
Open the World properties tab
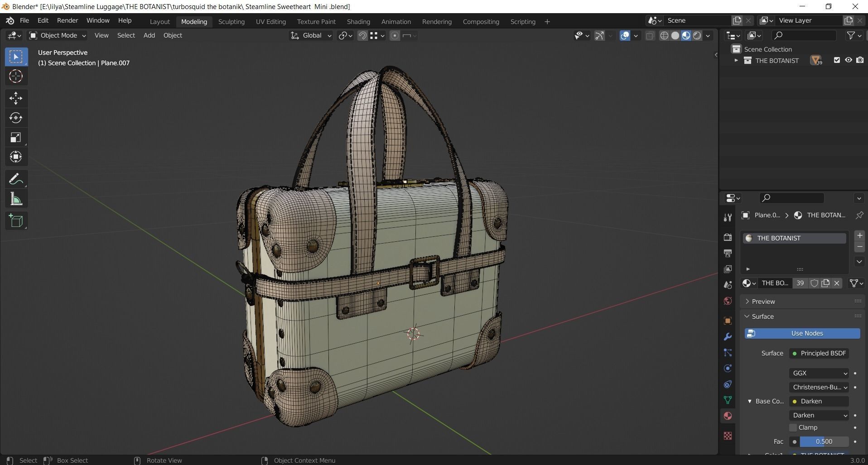click(x=728, y=301)
